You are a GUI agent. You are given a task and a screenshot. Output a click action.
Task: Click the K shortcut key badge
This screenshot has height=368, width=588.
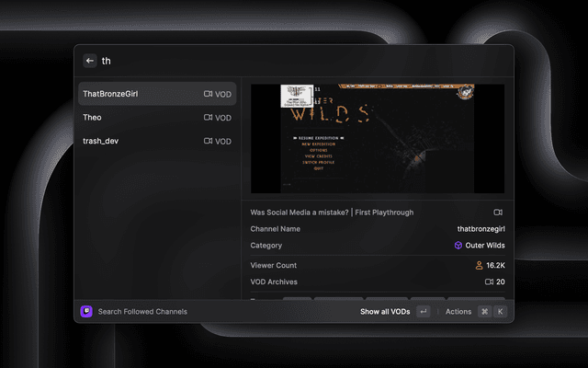point(500,312)
